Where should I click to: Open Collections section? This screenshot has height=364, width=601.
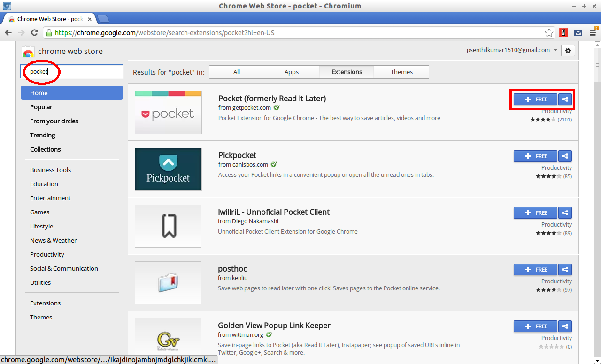pos(46,149)
